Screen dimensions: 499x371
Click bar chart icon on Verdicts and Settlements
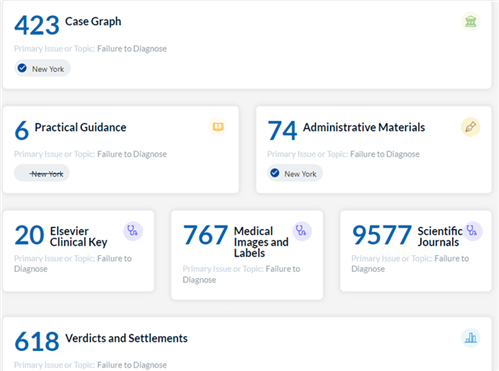(x=470, y=338)
